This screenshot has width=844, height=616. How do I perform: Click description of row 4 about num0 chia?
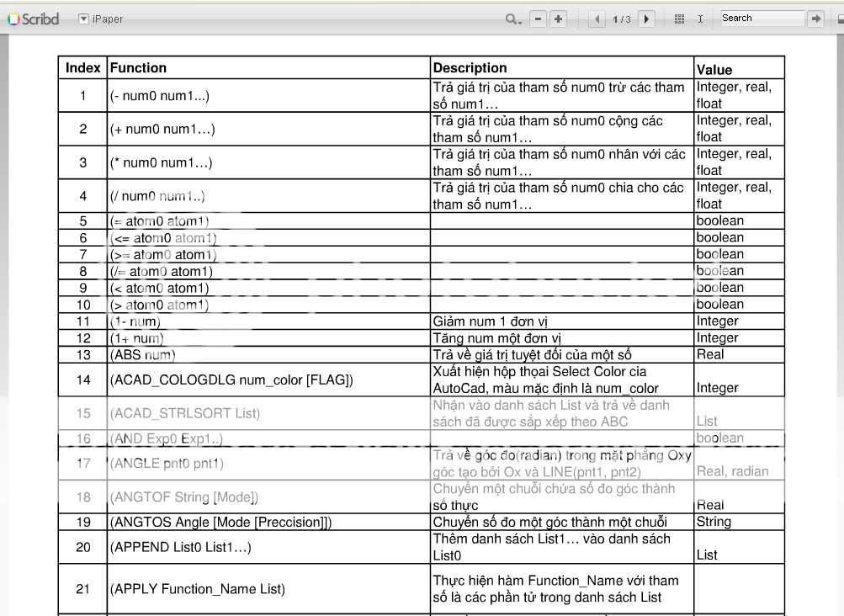[558, 196]
